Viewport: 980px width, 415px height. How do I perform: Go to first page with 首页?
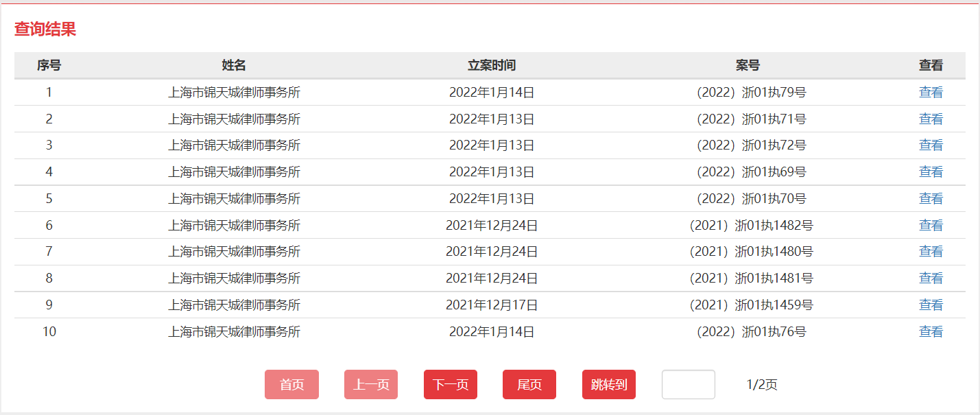pyautogui.click(x=291, y=385)
